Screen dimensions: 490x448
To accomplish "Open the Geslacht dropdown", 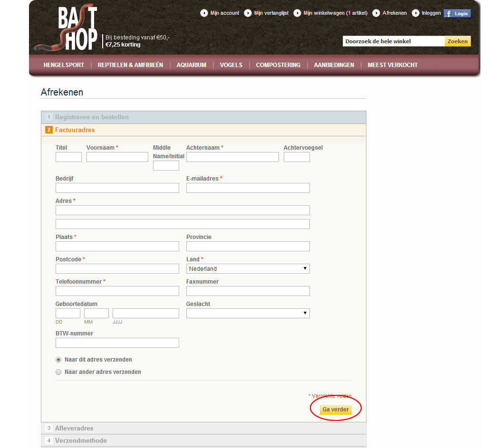I will 248,314.
